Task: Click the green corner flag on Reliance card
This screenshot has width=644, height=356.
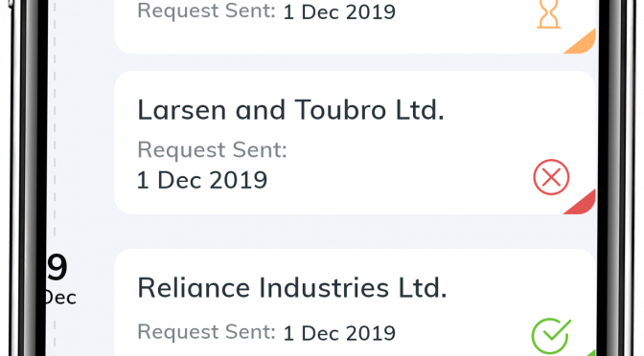Action: [589, 353]
